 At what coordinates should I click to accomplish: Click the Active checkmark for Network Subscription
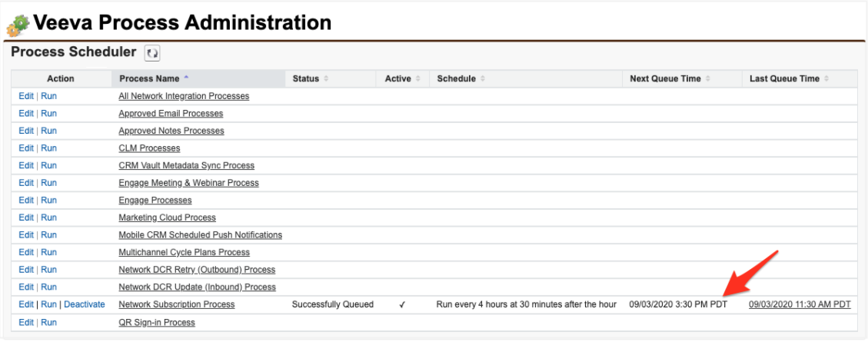click(x=402, y=304)
